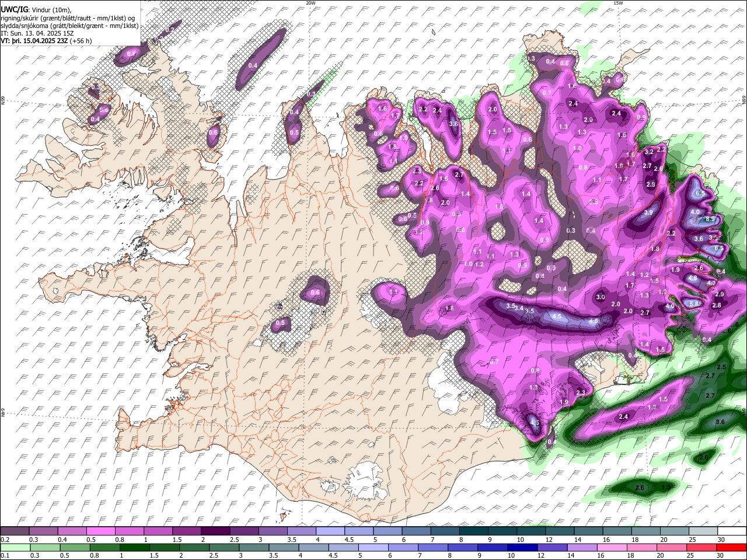
Task: Click the '2.9' value at the eastern edge
Action: pos(720,295)
